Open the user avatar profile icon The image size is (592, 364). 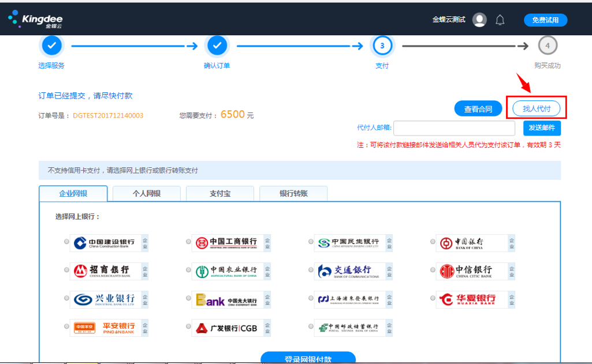[479, 20]
